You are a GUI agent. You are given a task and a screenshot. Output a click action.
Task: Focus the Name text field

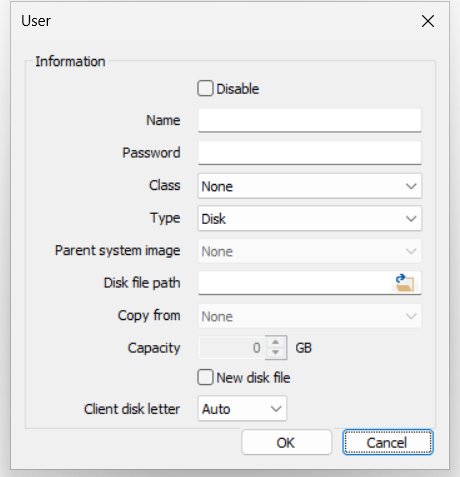click(310, 120)
